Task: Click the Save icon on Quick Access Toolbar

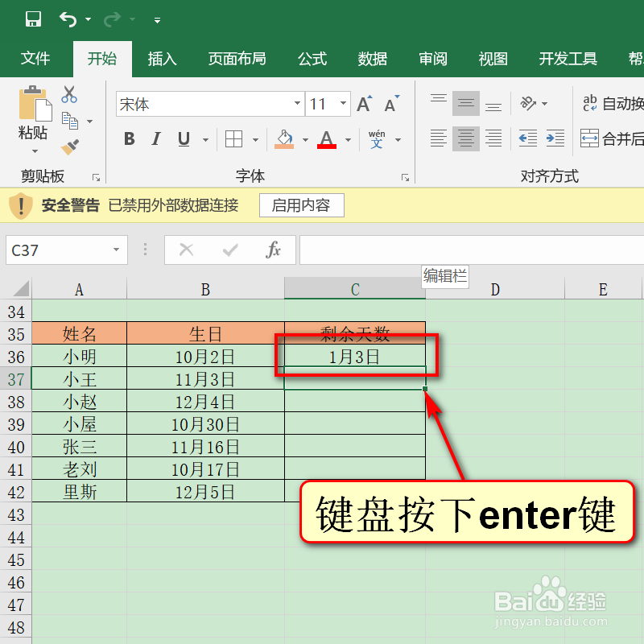Action: [32, 19]
